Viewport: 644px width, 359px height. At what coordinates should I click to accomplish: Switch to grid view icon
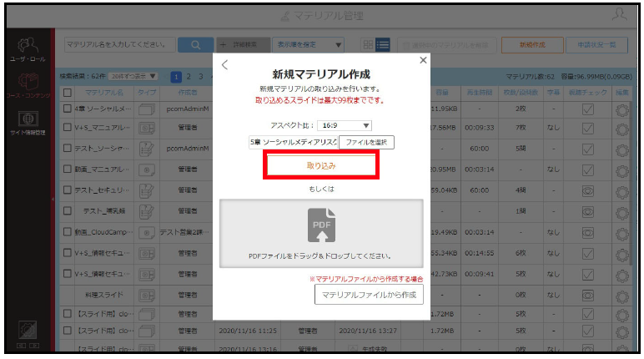(369, 45)
